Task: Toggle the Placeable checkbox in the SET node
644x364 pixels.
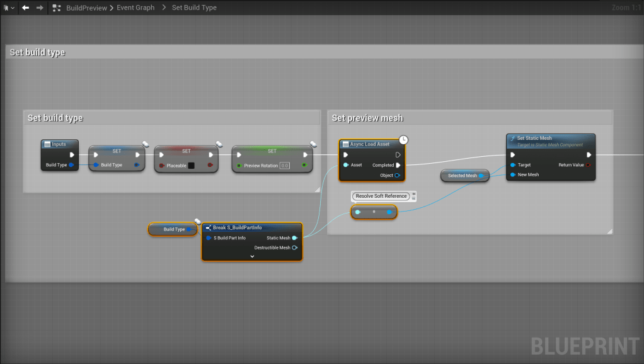Action: coord(192,166)
